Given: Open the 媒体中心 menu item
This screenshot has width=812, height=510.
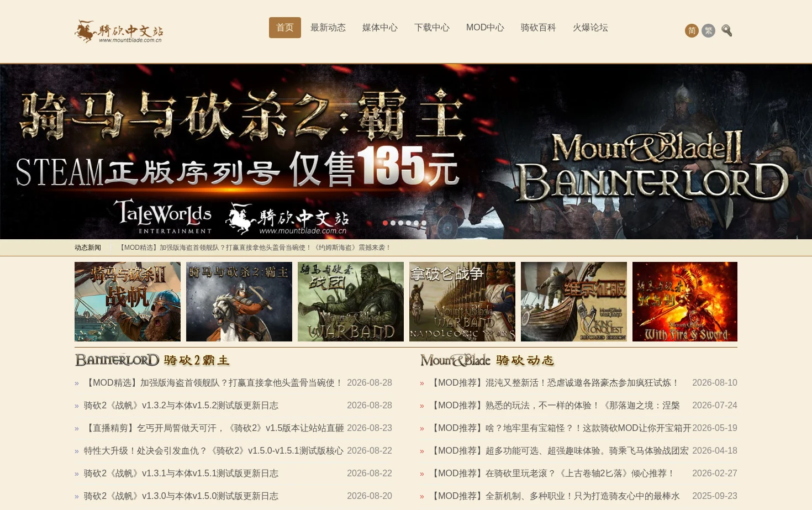Looking at the screenshot, I should point(380,28).
